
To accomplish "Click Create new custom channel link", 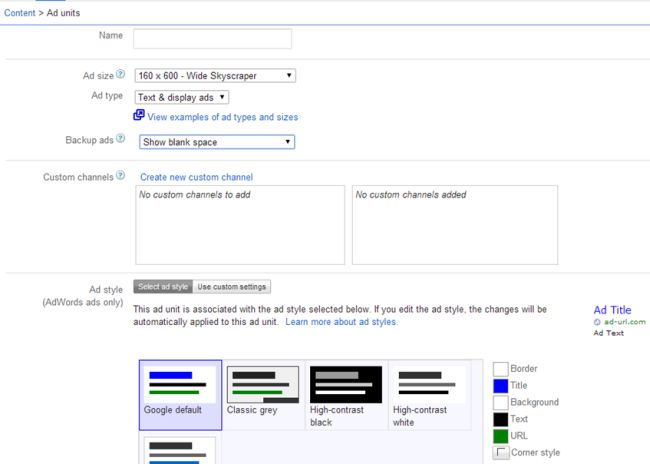I will 196,177.
